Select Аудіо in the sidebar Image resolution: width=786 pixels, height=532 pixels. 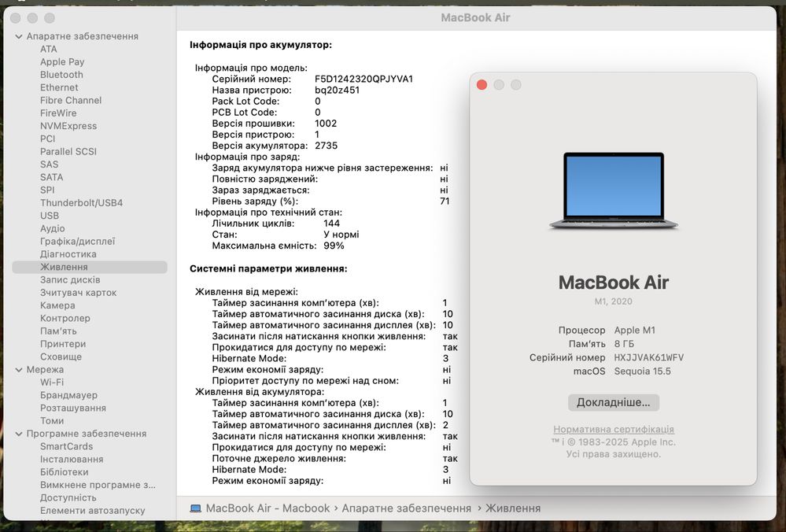click(53, 228)
